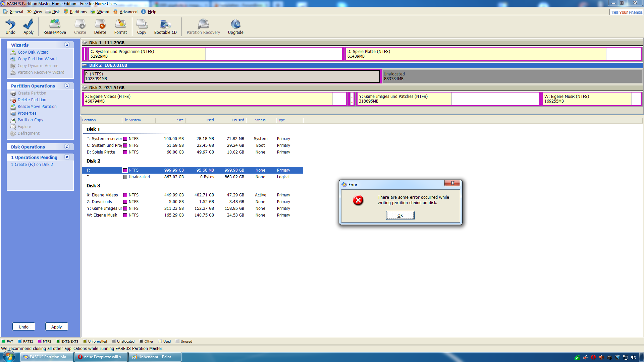Screen dimensions: 644x362
Task: Click the Create partition toolbar icon
Action: tap(80, 27)
